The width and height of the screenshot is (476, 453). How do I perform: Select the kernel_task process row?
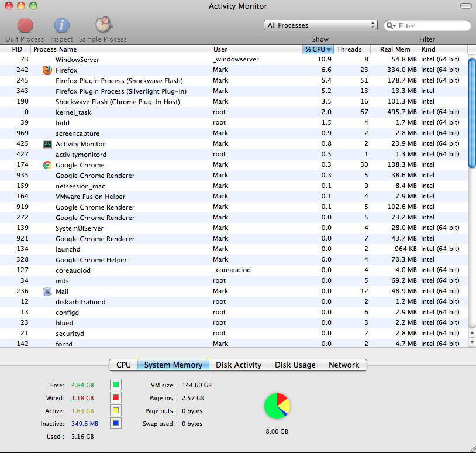(x=234, y=112)
